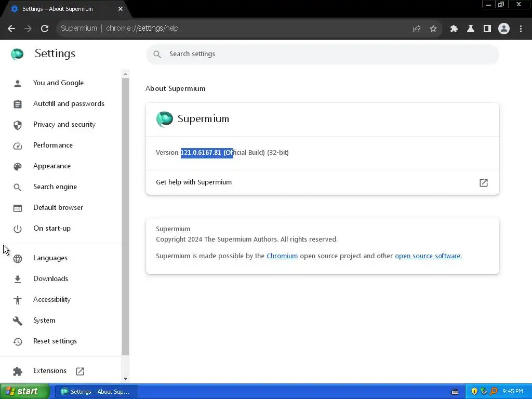Click the magnifier icon beside Search engine

point(18,187)
